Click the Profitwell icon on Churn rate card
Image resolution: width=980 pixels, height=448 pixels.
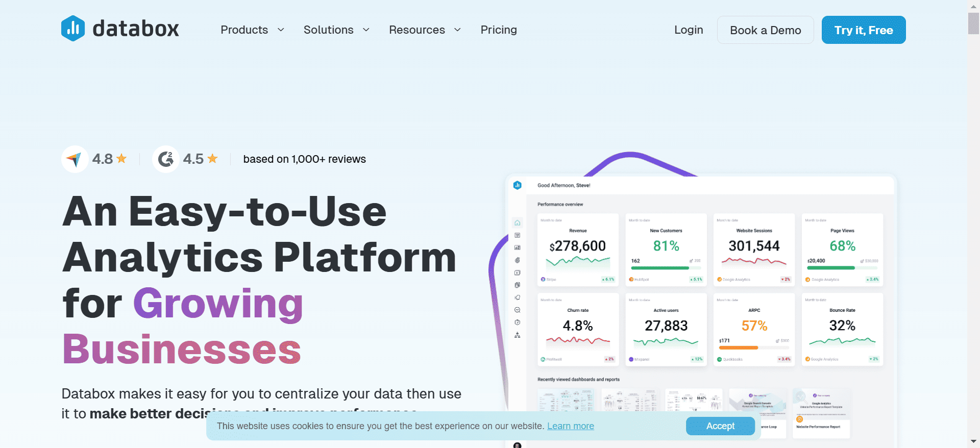[x=543, y=359]
